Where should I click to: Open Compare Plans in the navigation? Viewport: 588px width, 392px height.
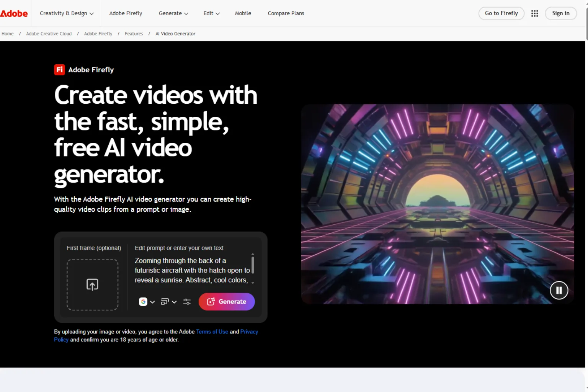point(286,13)
